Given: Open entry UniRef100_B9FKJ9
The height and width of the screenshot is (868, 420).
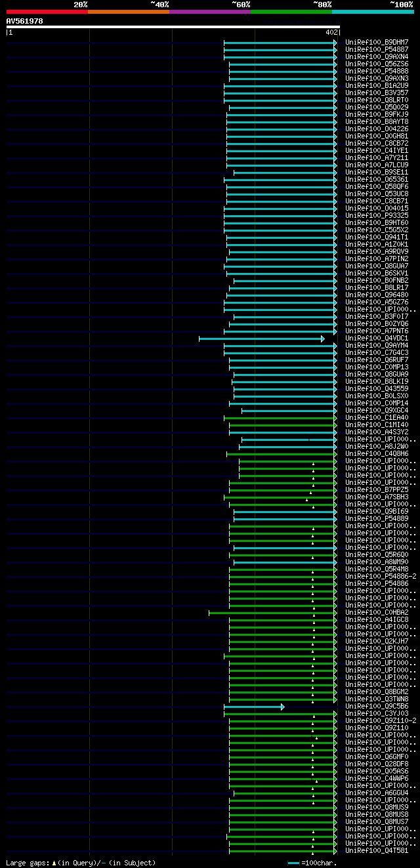Looking at the screenshot, I should (377, 114).
